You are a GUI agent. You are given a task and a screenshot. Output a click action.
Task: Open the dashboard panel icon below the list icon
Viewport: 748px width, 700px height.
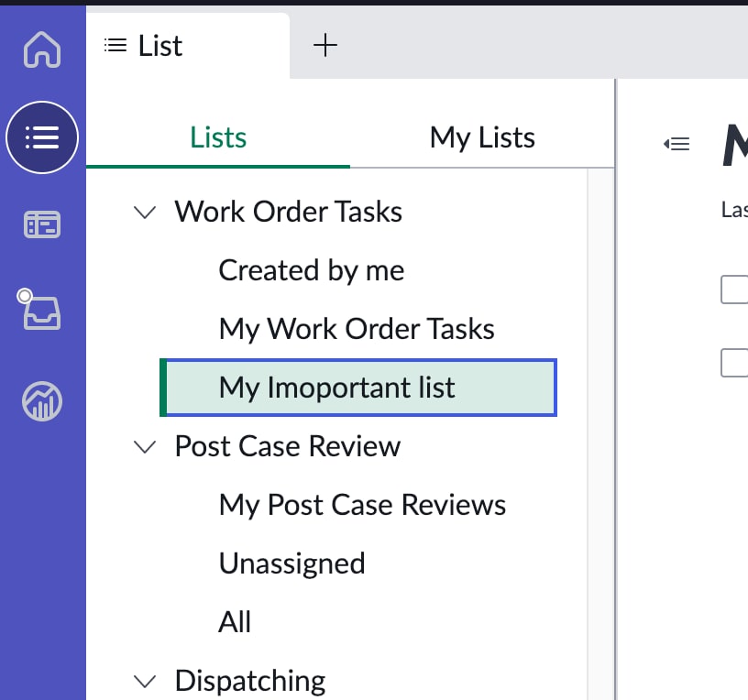42,224
